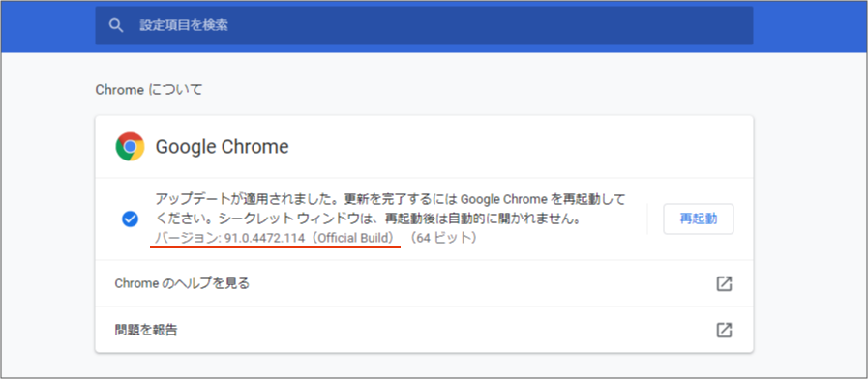Click the empty space below the Chrome について card
This screenshot has height=379, width=868.
pos(424,365)
